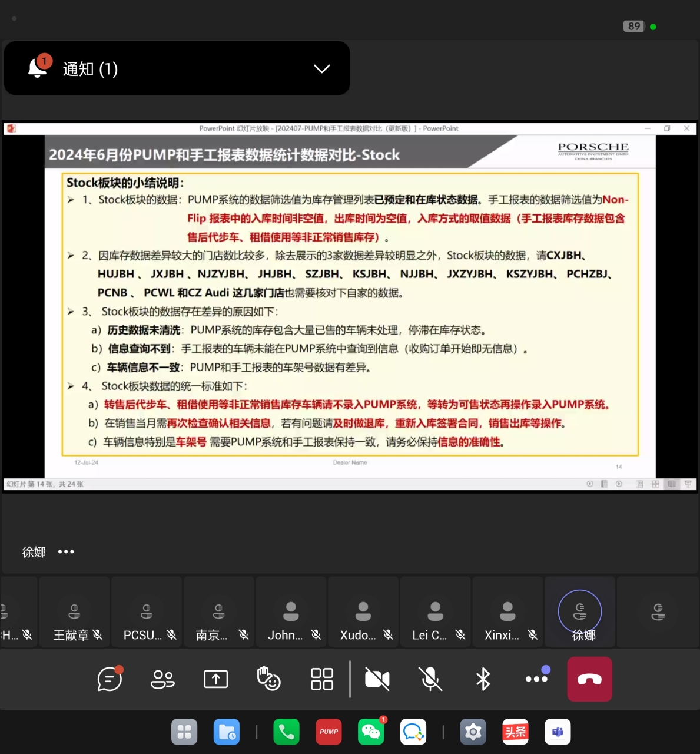Open the grid view layout options
The height and width of the screenshot is (754, 700).
click(x=322, y=679)
